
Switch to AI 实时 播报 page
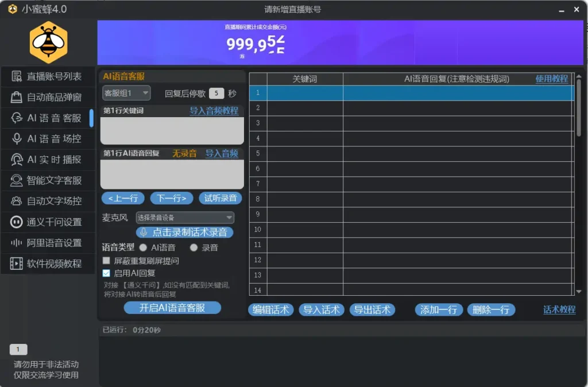[x=48, y=160]
